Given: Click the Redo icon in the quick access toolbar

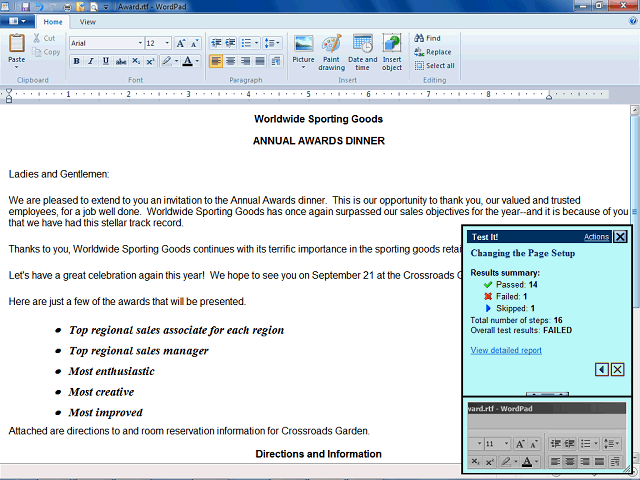Looking at the screenshot, I should [53, 7].
